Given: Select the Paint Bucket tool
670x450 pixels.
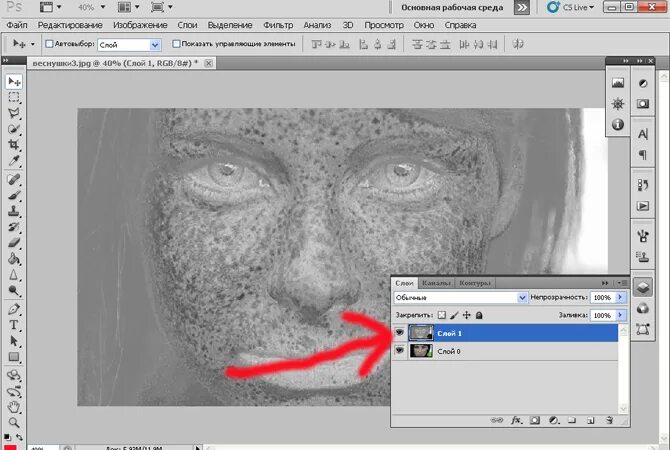Looking at the screenshot, I should tap(14, 259).
